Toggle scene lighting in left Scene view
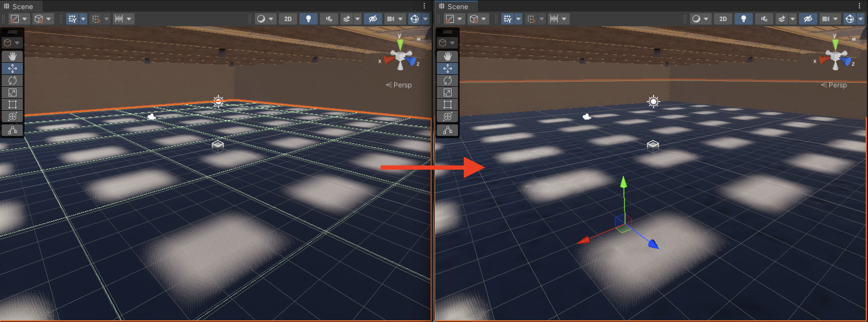 [308, 19]
